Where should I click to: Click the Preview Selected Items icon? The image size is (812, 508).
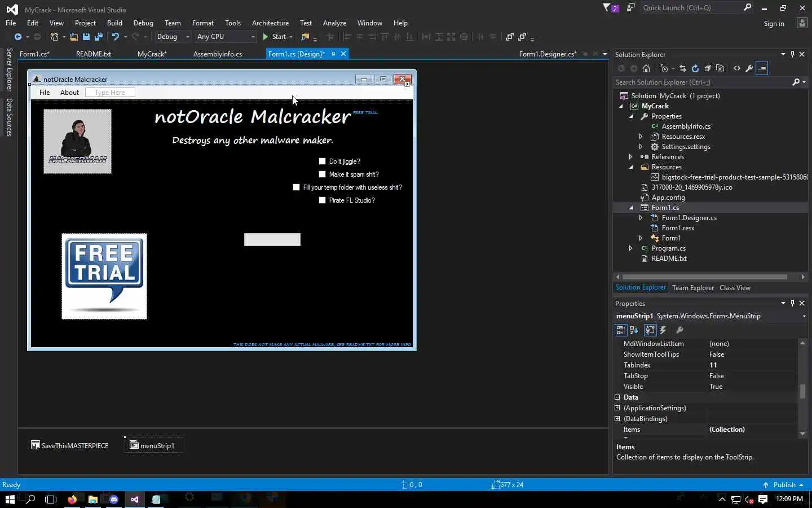coord(762,68)
